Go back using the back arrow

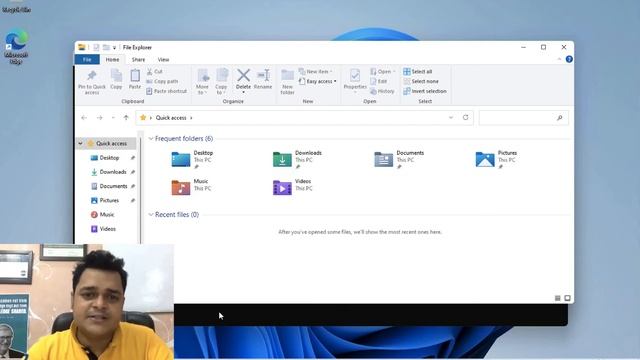point(84,118)
